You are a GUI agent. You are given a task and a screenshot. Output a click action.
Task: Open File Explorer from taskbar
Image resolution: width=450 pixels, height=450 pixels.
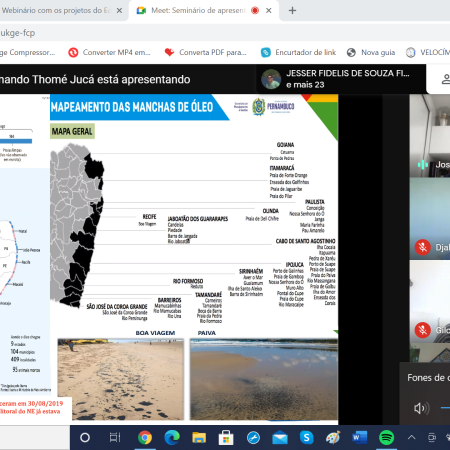click(199, 437)
